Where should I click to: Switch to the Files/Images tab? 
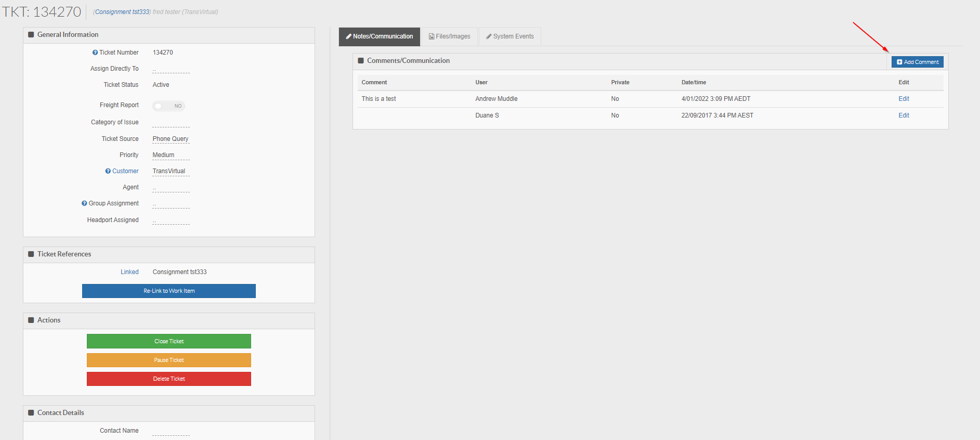coord(450,36)
